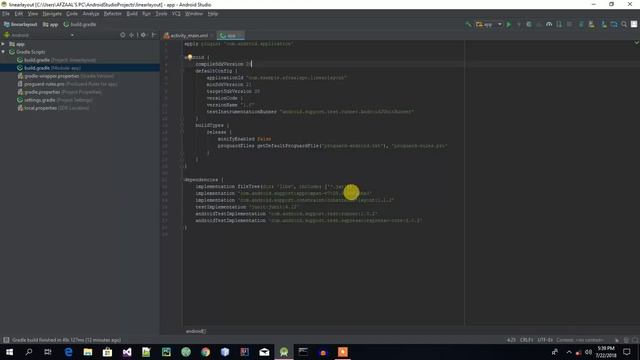Open the Run menu

click(x=146, y=14)
